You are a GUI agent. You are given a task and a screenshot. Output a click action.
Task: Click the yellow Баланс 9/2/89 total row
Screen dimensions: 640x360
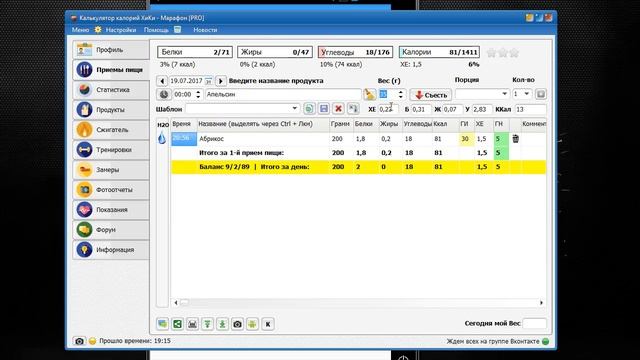point(358,167)
